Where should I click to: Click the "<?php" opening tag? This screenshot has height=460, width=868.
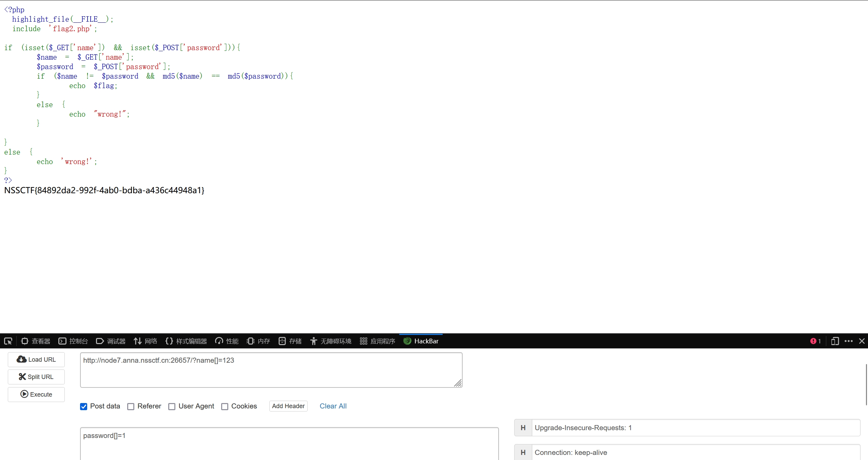14,9
